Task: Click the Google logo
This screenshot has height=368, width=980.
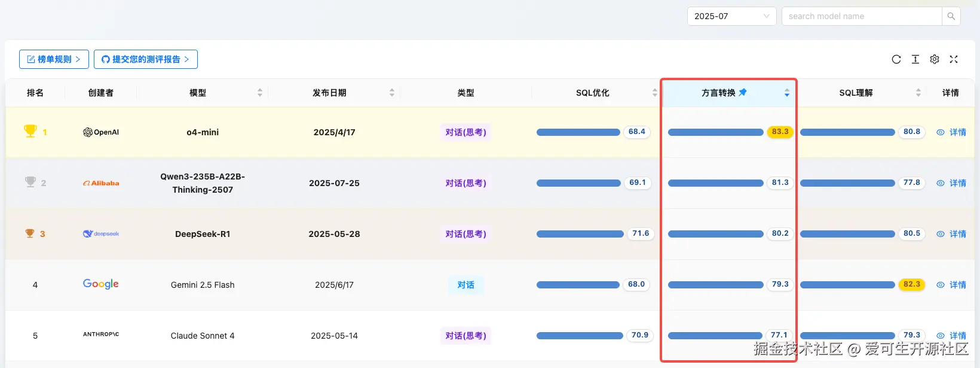Action: (101, 284)
